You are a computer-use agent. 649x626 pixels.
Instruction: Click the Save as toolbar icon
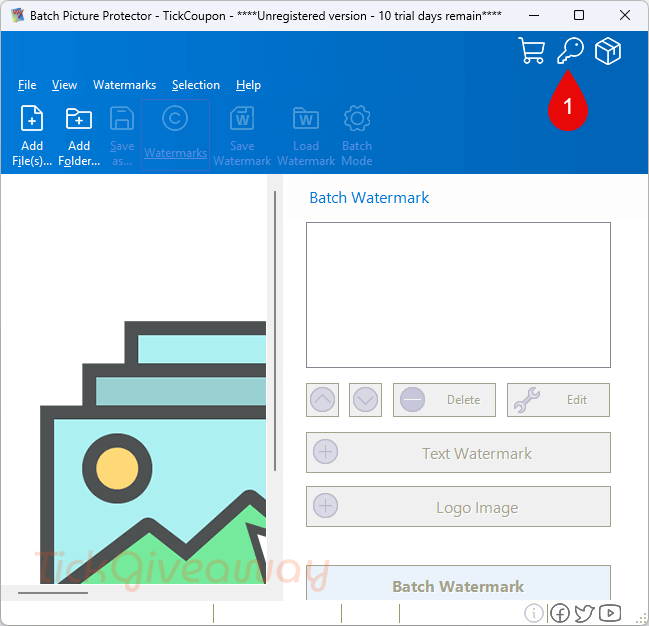[122, 136]
